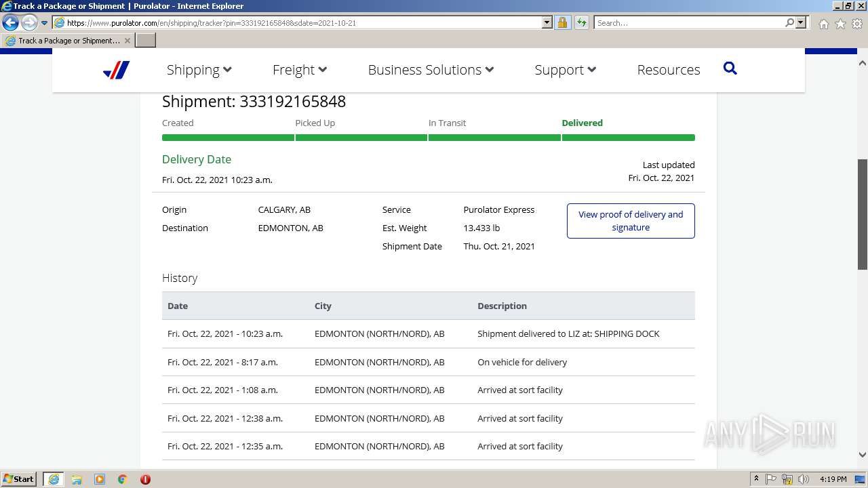Click 'On vehicle for delivery' description
Image resolution: width=868 pixels, height=488 pixels.
[x=522, y=362]
